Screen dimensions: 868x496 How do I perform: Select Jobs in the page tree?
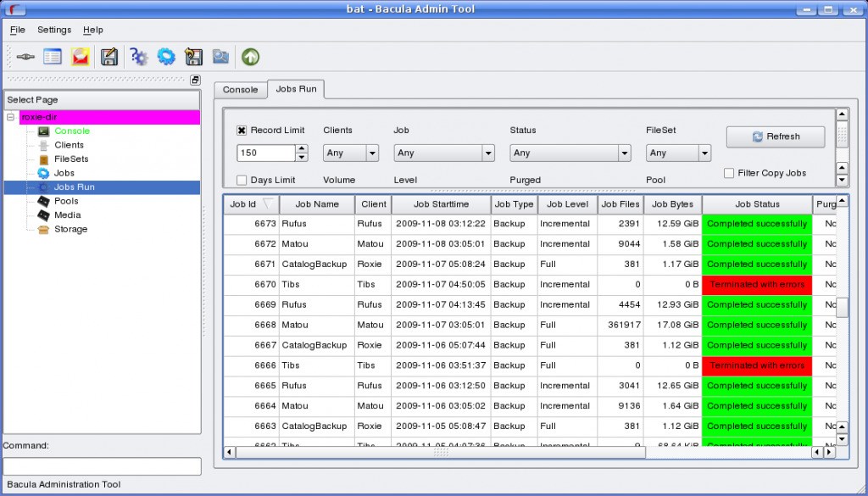(x=64, y=173)
